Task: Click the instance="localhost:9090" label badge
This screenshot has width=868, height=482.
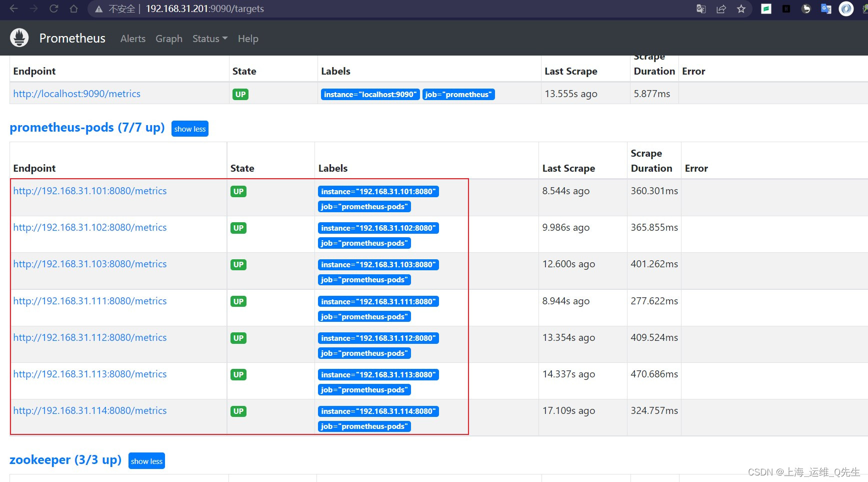Action: click(369, 94)
